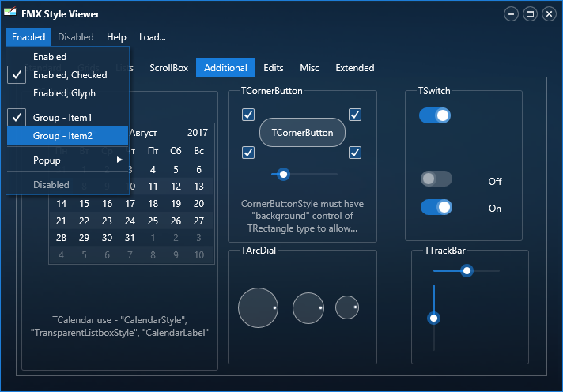563x392 pixels.
Task: Open the Load... menu item
Action: [153, 37]
